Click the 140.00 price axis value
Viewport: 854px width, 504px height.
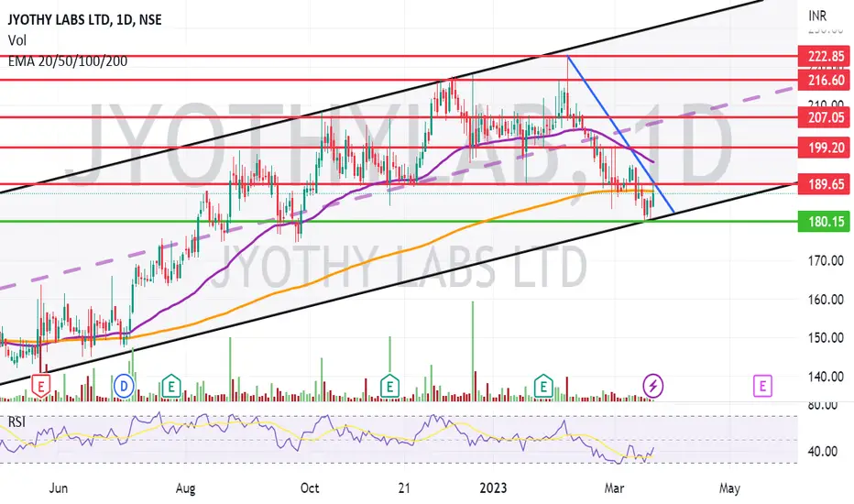point(827,377)
